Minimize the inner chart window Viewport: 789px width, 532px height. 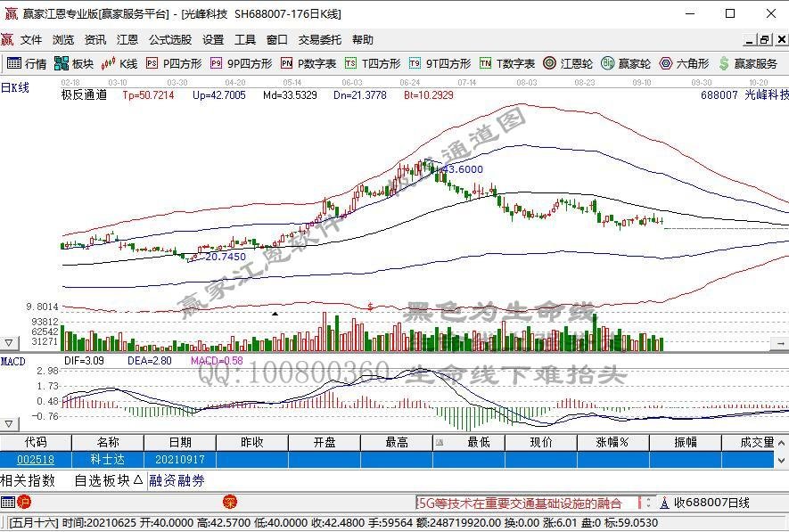pos(749,40)
